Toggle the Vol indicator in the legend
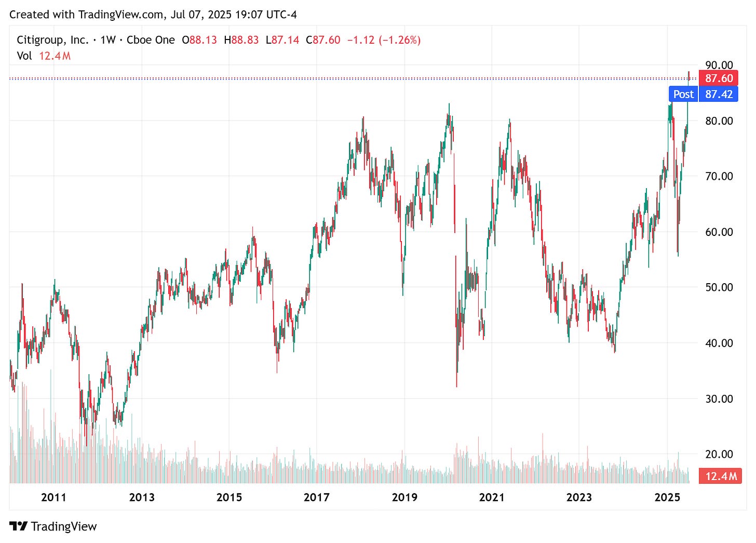Screen dimensions: 756x543 click(25, 56)
